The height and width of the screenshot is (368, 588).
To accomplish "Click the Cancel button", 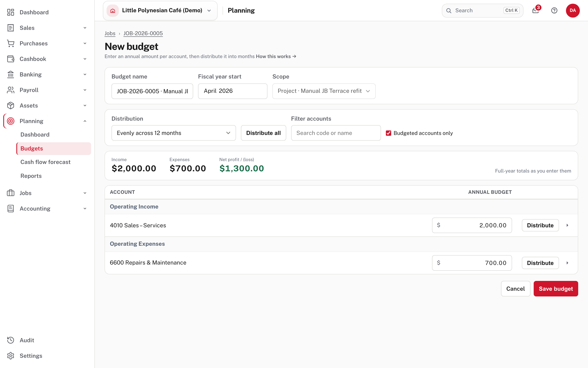I will pyautogui.click(x=515, y=289).
